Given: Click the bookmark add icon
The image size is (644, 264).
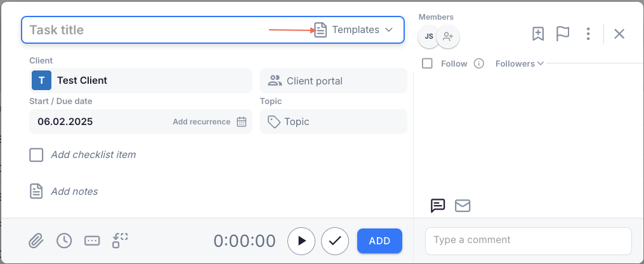Looking at the screenshot, I should [538, 34].
